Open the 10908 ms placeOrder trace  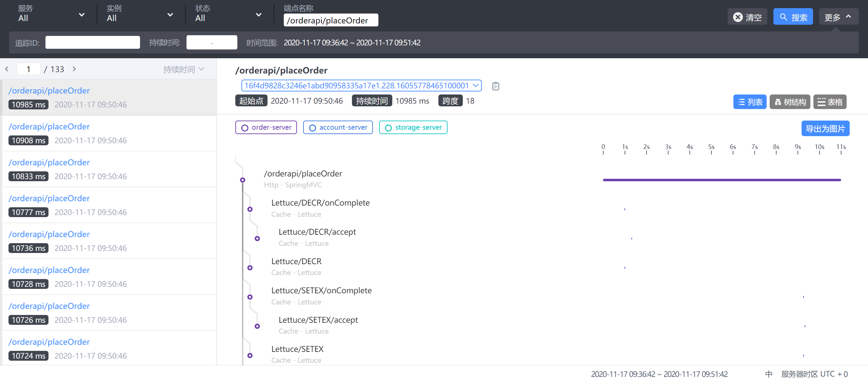click(109, 133)
